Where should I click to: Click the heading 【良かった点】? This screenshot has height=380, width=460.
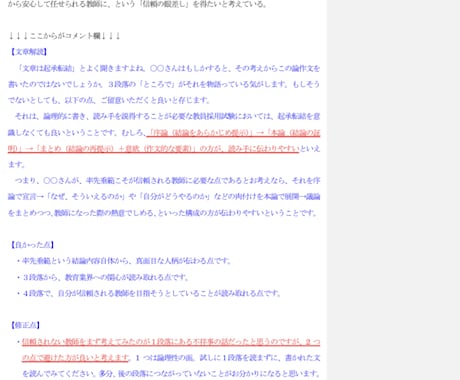[x=32, y=245]
